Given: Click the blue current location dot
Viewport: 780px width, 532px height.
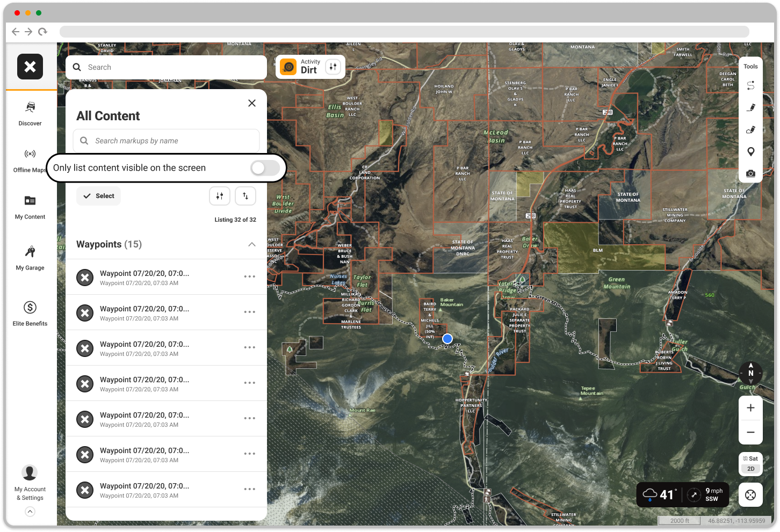Looking at the screenshot, I should [447, 339].
